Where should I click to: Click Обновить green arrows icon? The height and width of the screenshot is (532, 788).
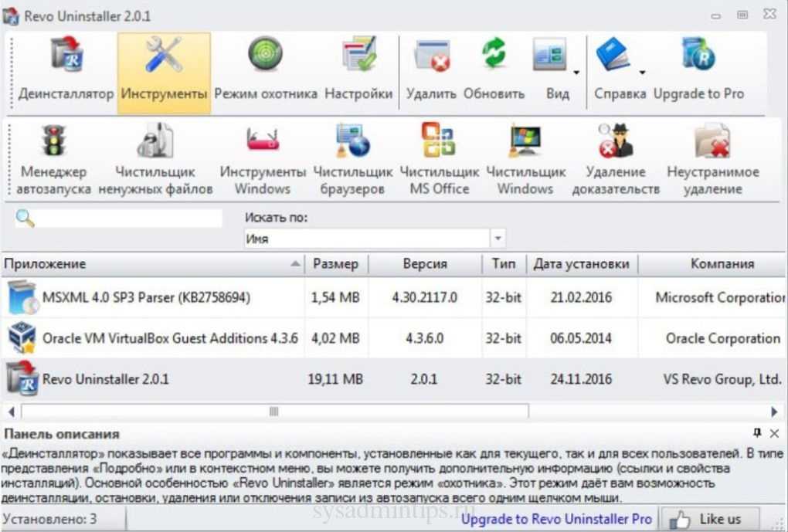494,54
